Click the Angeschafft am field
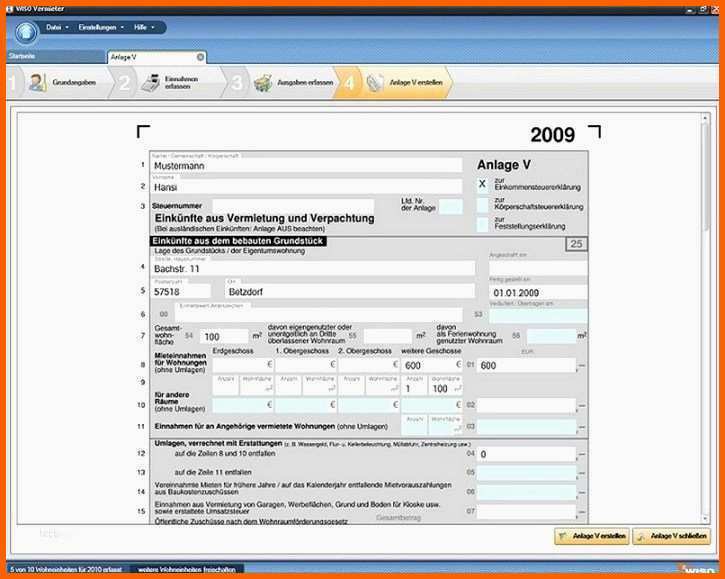 [x=538, y=267]
